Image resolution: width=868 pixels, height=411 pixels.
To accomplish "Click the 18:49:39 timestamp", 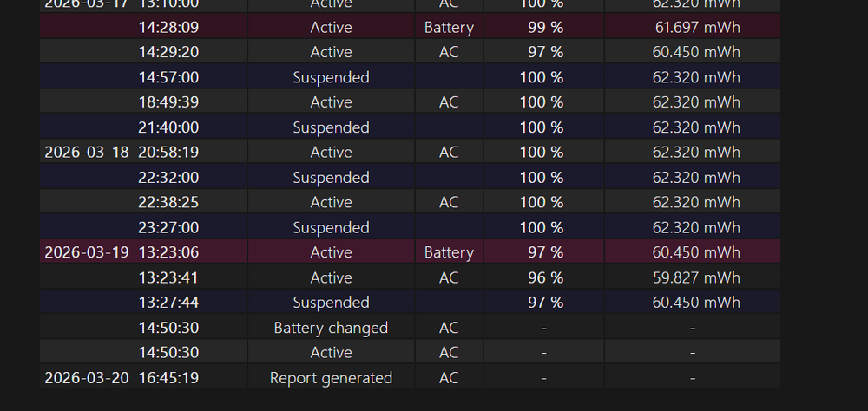I will click(x=168, y=102).
